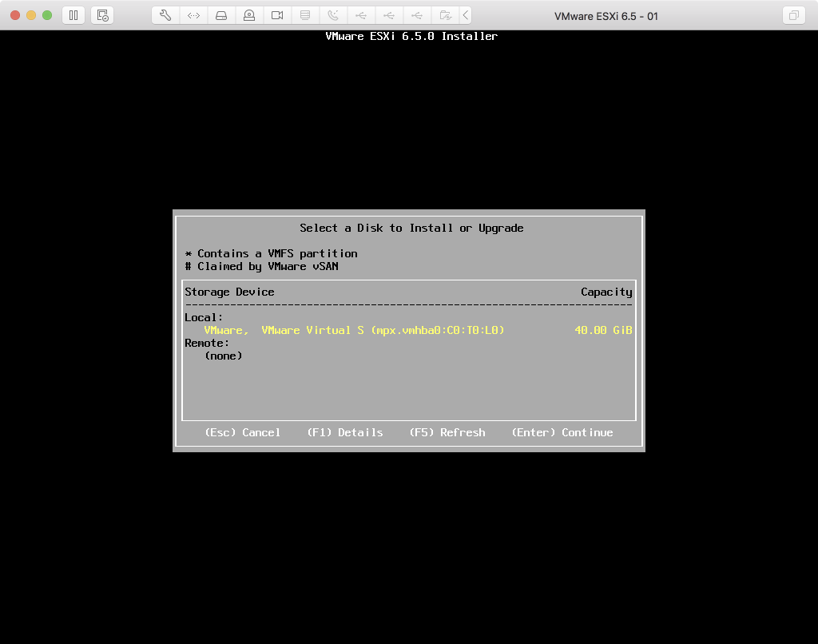Click the green zoom window button
The image size is (818, 644).
[x=47, y=15]
